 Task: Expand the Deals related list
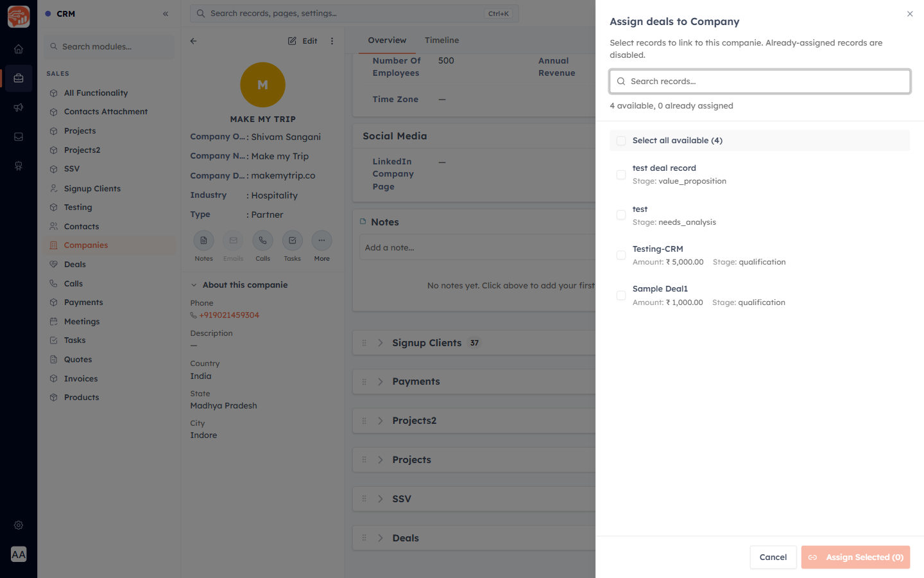click(x=381, y=538)
